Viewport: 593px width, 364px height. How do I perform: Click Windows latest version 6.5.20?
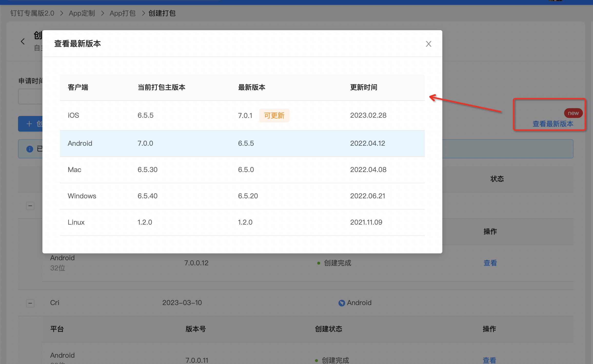point(248,196)
